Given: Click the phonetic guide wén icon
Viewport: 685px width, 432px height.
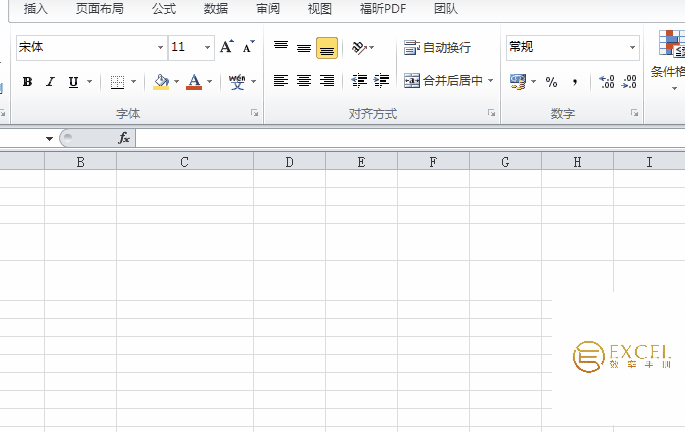Looking at the screenshot, I should pos(237,82).
